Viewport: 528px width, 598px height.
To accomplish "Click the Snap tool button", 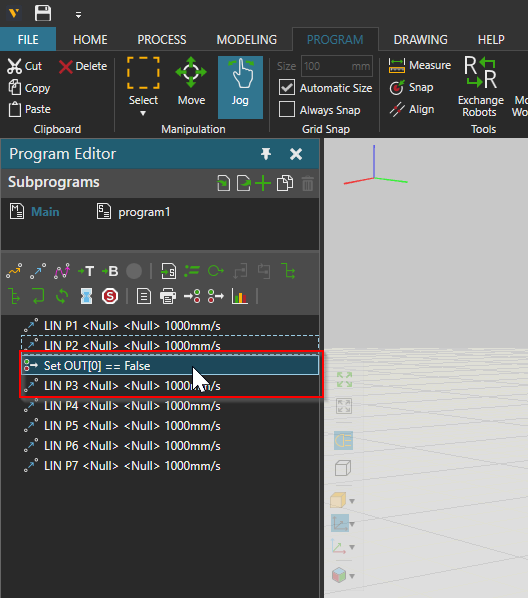I will 411,87.
